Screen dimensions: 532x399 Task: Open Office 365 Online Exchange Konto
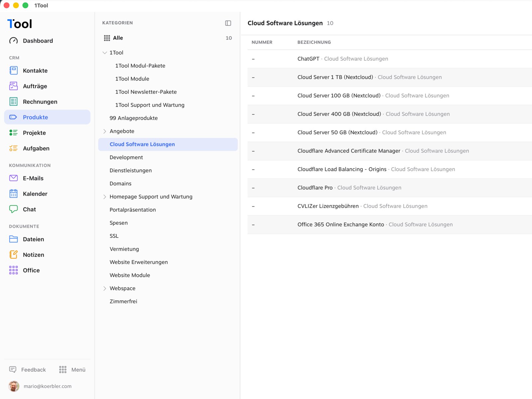pyautogui.click(x=389, y=224)
